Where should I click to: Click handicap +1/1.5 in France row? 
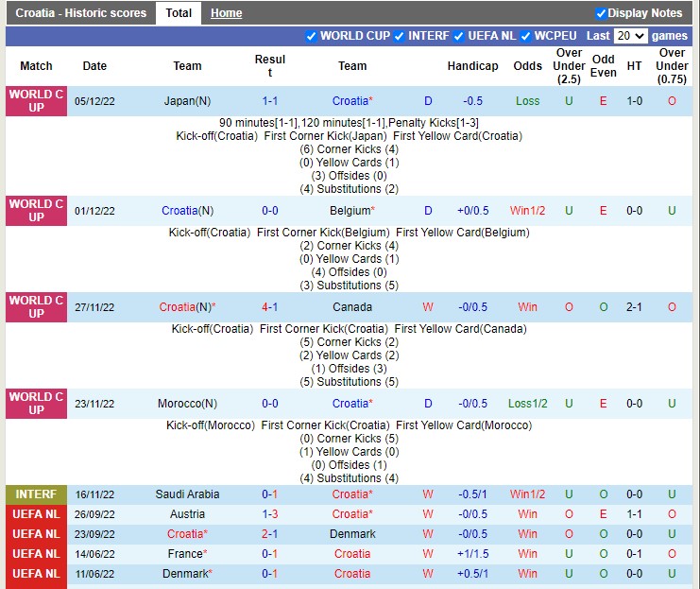click(472, 554)
